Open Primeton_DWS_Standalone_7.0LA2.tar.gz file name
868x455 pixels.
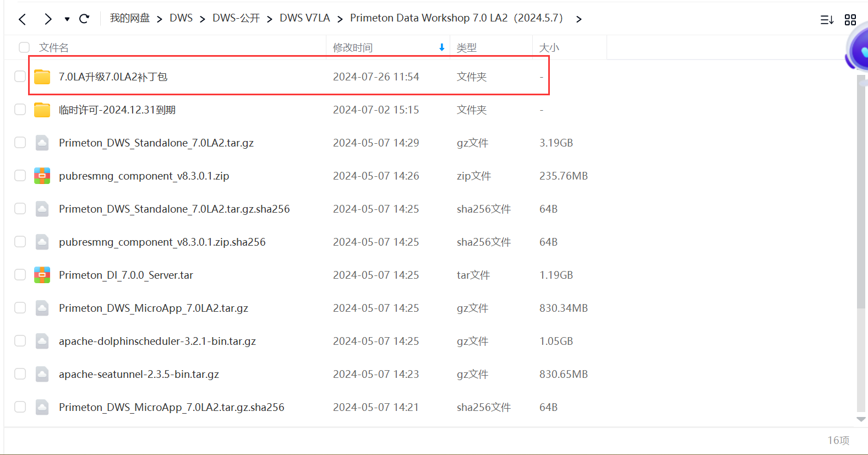pos(156,143)
